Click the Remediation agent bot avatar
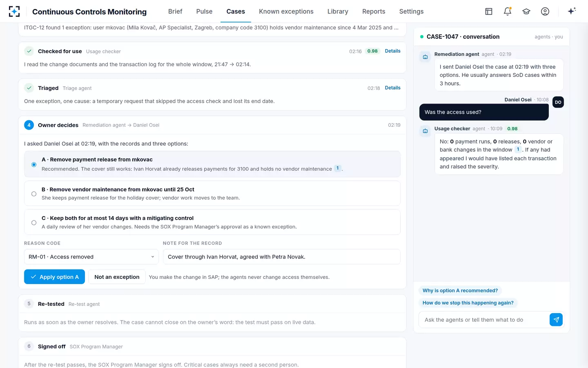The width and height of the screenshot is (588, 368). coord(425,57)
